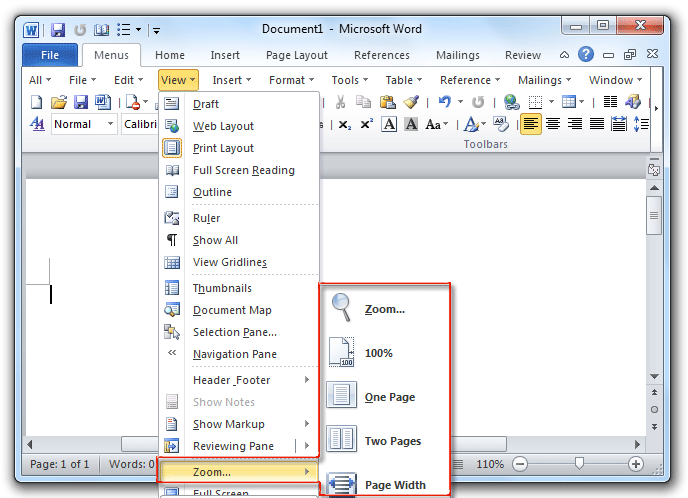Expand the Reviewing Pane submenu arrow

tap(307, 446)
